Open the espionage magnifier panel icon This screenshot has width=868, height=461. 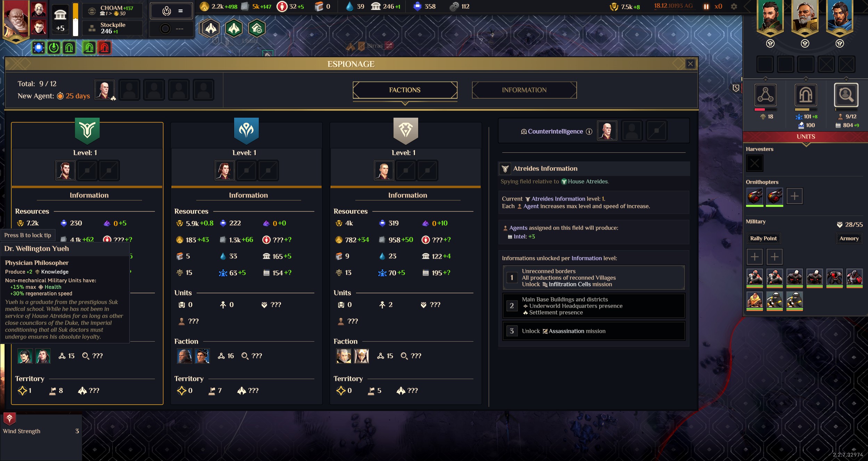tap(846, 95)
